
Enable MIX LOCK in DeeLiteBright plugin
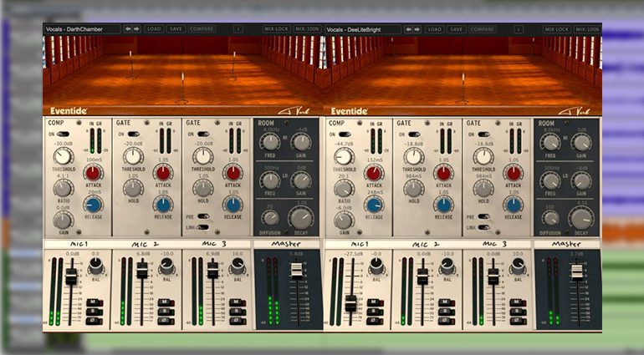click(557, 29)
